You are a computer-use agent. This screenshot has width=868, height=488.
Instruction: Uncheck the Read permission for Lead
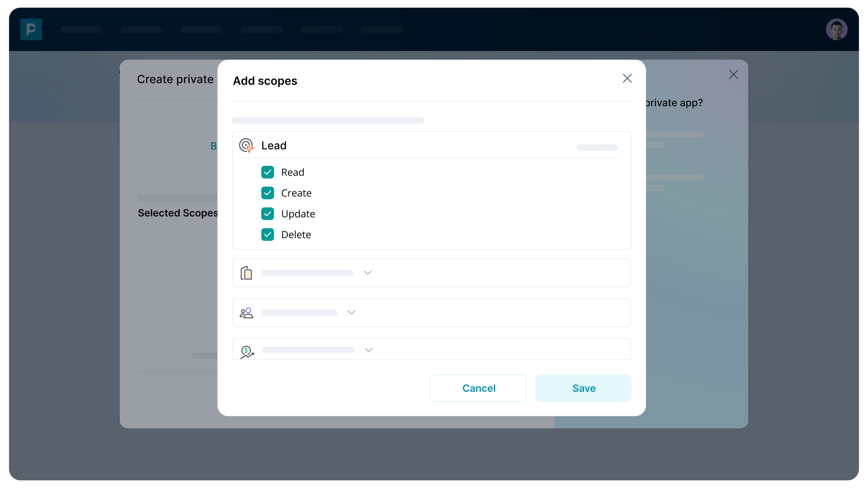click(x=267, y=172)
